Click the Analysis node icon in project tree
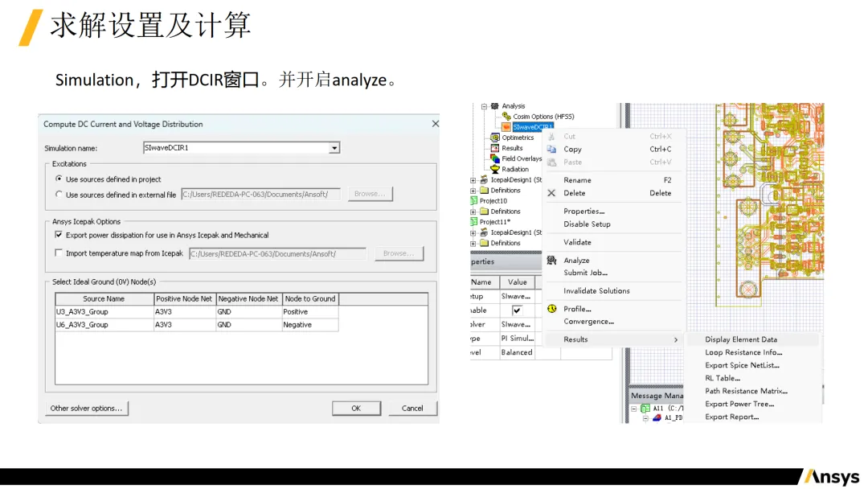 point(495,106)
